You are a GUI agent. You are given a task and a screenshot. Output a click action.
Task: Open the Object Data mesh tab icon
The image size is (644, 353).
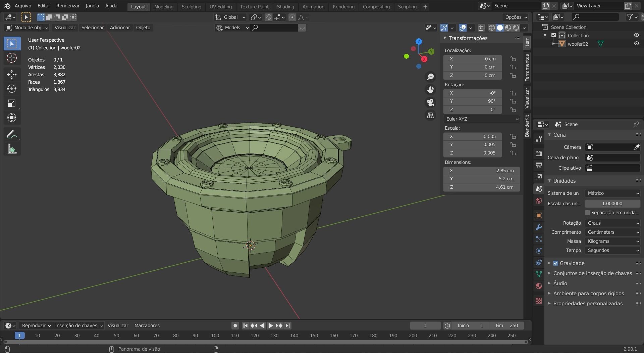[x=539, y=274]
